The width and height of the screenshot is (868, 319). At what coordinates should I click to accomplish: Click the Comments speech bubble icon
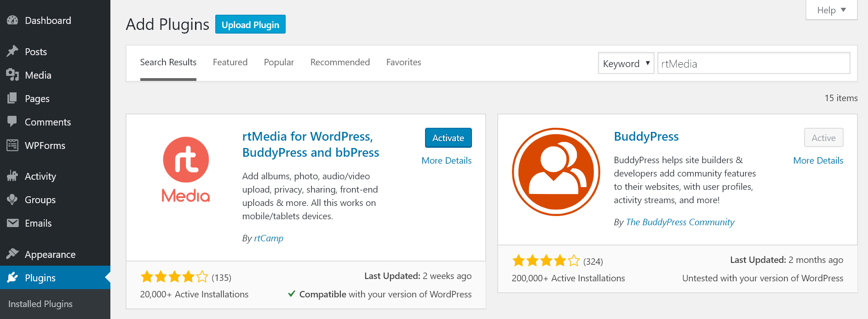pyautogui.click(x=12, y=122)
